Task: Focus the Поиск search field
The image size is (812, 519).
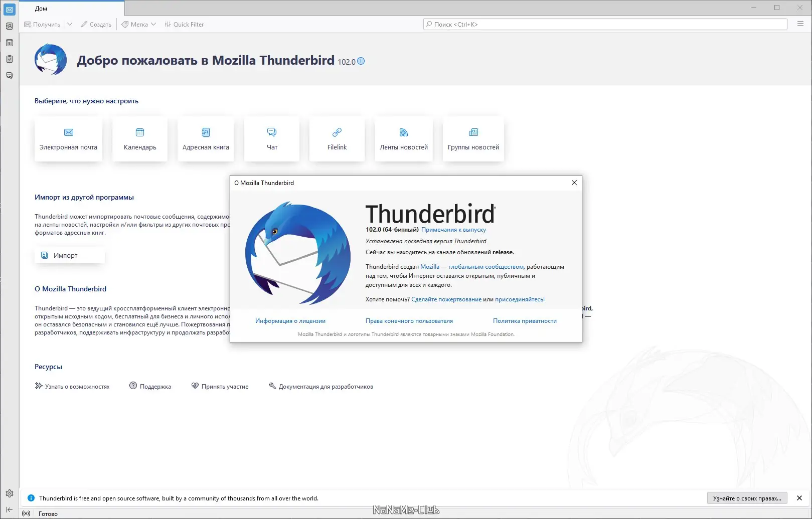Action: click(605, 24)
